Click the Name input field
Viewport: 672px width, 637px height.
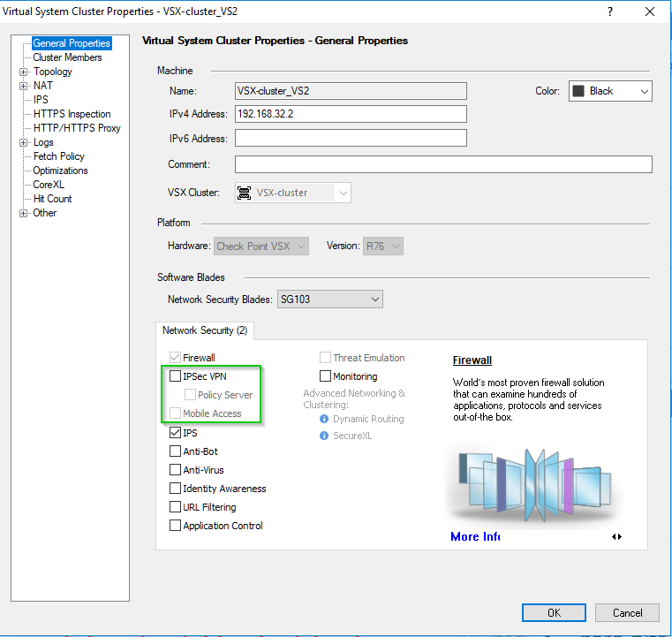coord(351,91)
